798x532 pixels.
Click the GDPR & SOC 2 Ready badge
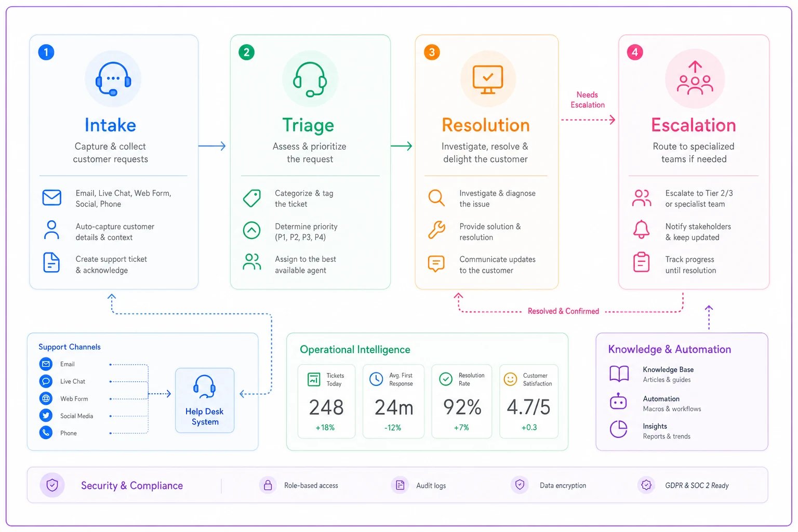coord(683,485)
